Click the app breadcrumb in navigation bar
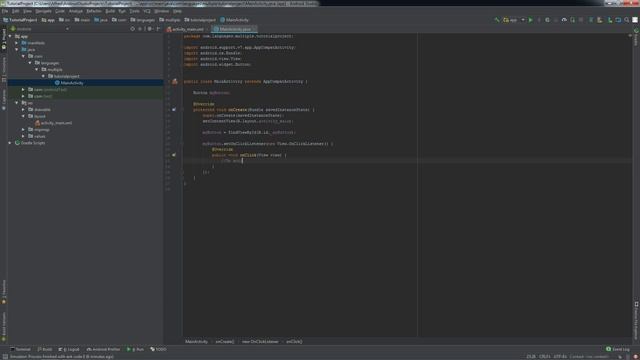The width and height of the screenshot is (640, 360). [49, 20]
